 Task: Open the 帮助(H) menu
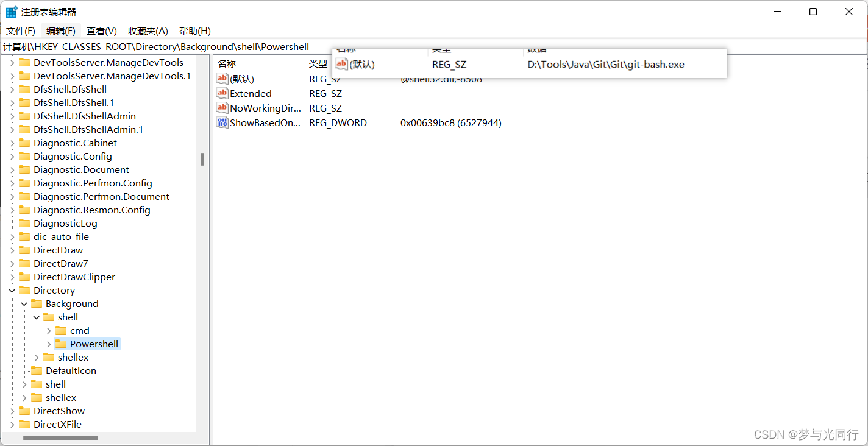[x=195, y=31]
